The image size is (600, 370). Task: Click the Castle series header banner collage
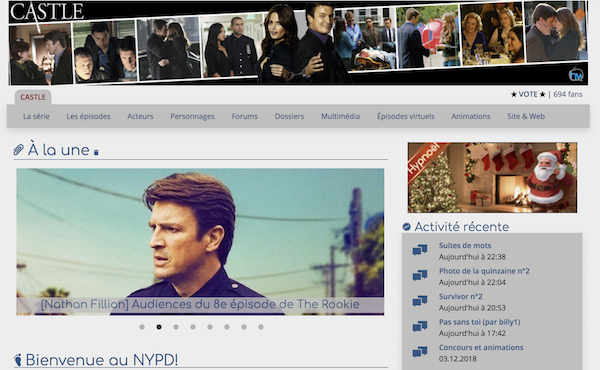pos(298,43)
